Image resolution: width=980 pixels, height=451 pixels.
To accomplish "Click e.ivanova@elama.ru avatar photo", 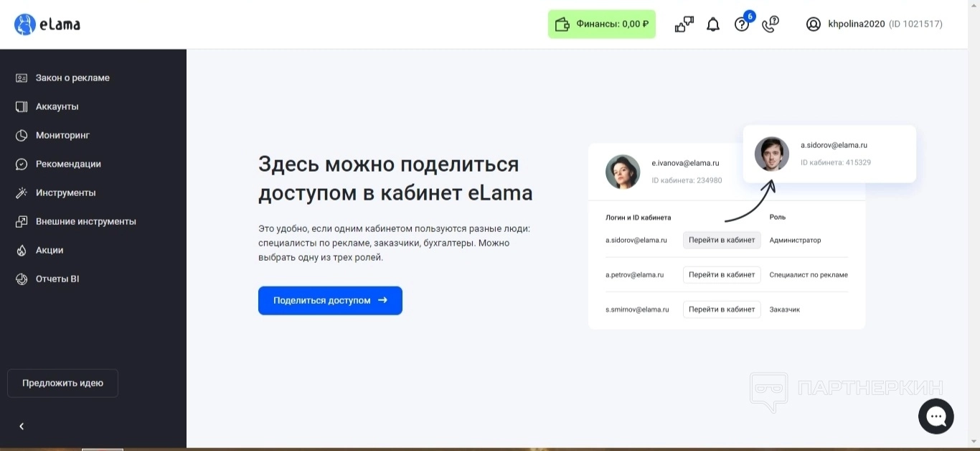I will pyautogui.click(x=623, y=172).
